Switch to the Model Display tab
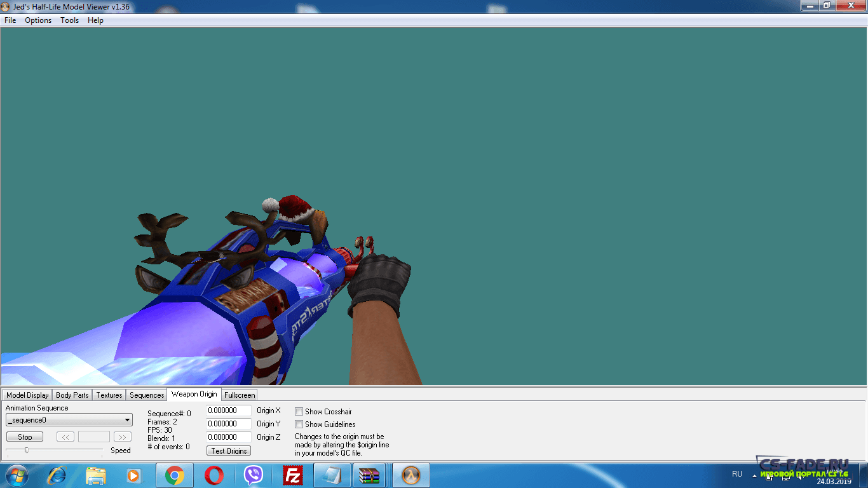 click(x=27, y=395)
